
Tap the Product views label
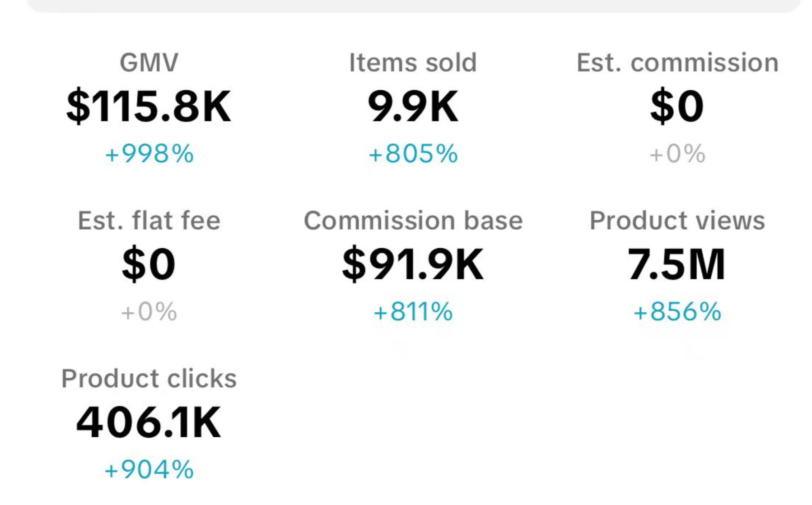coord(677,220)
